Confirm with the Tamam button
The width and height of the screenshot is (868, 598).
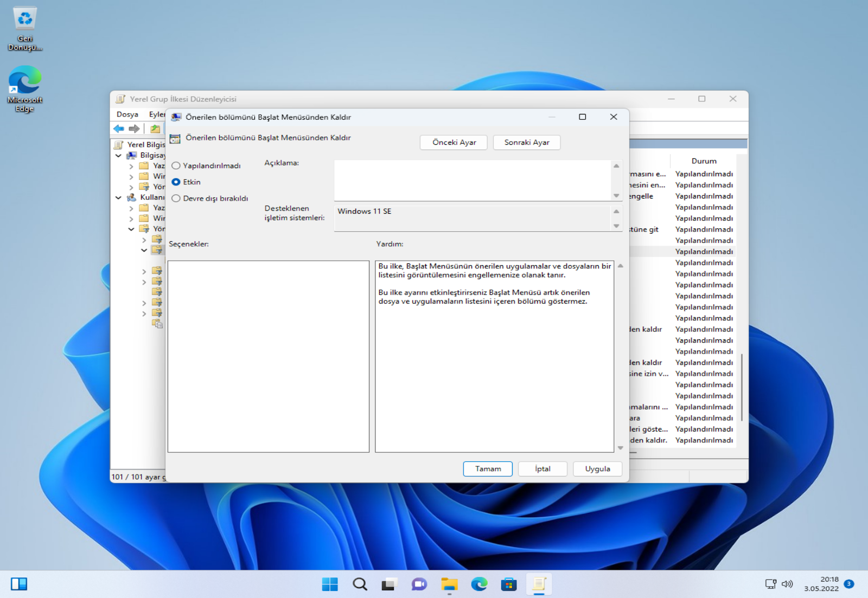point(488,469)
